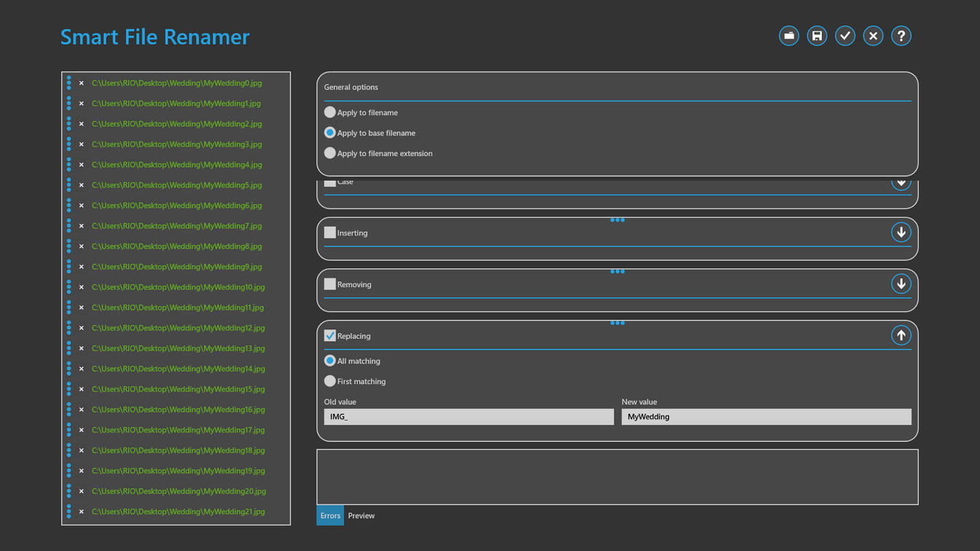
Task: Expand the Inserting section with down arrow
Action: [901, 232]
